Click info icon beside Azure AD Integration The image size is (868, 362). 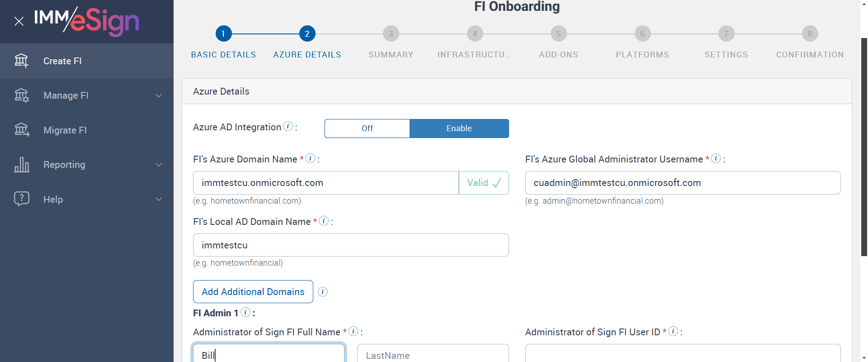tap(288, 127)
